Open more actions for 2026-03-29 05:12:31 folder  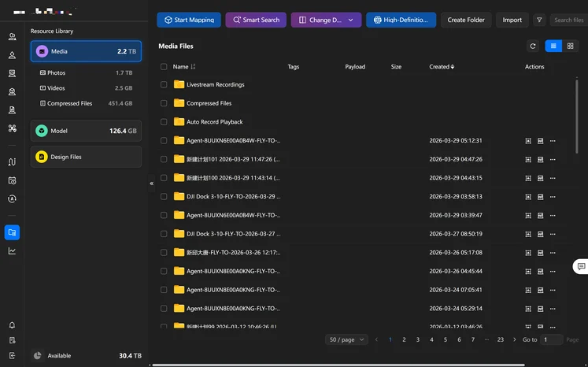point(553,141)
